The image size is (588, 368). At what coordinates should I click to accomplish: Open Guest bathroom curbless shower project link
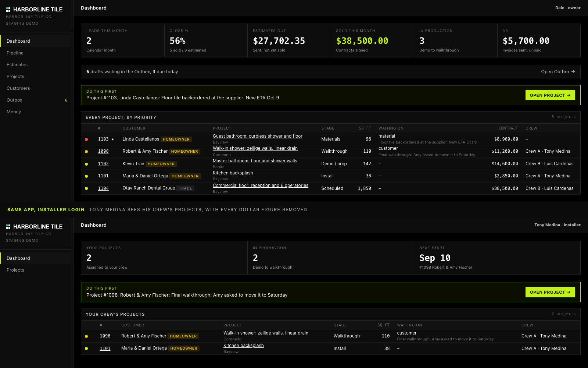point(258,136)
